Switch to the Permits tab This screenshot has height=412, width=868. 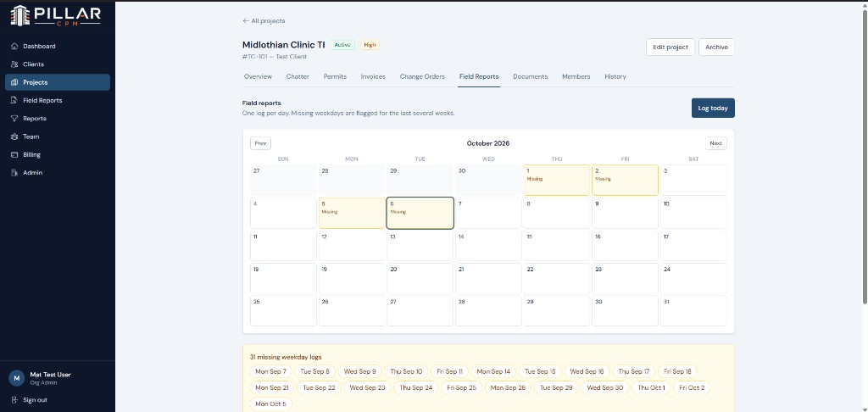pos(335,76)
